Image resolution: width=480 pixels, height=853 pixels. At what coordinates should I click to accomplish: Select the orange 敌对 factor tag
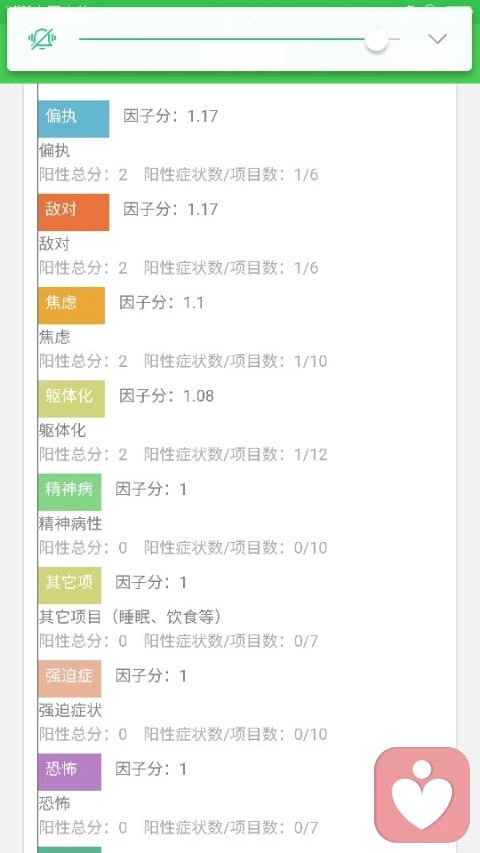pyautogui.click(x=73, y=212)
